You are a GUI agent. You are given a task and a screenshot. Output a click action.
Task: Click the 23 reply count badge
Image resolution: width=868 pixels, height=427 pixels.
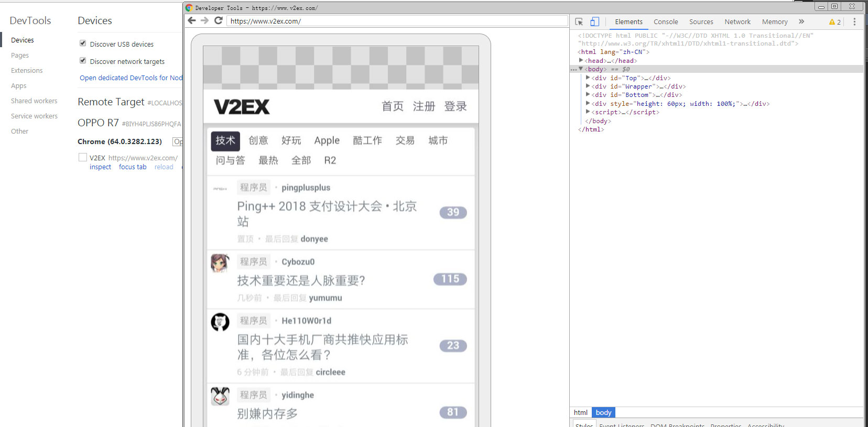pos(453,346)
